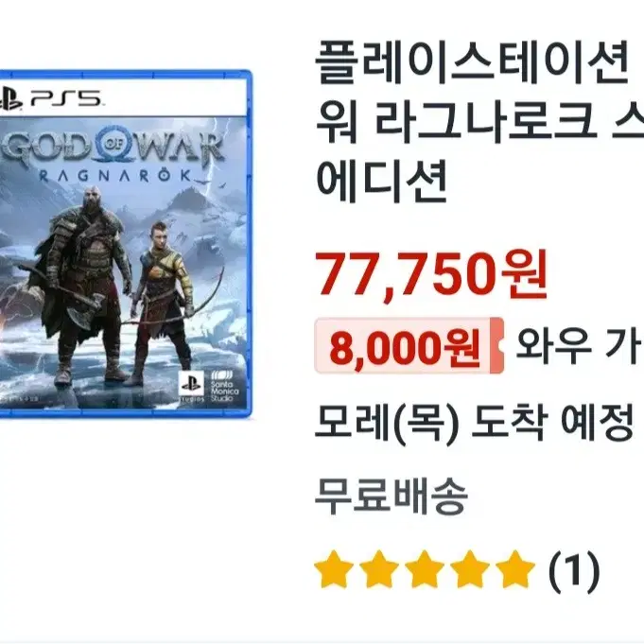This screenshot has height=644, width=644.
Task: Click the fourth yellow rating star
Action: pos(469,569)
